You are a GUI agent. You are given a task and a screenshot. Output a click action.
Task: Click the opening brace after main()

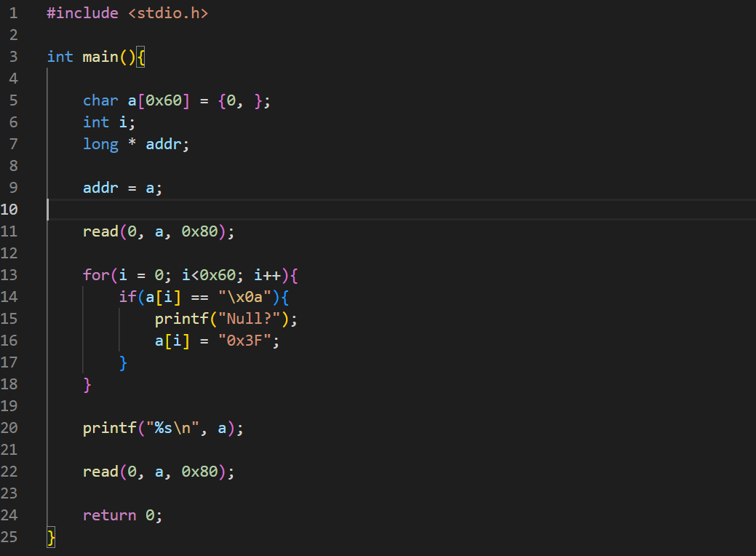pos(140,57)
